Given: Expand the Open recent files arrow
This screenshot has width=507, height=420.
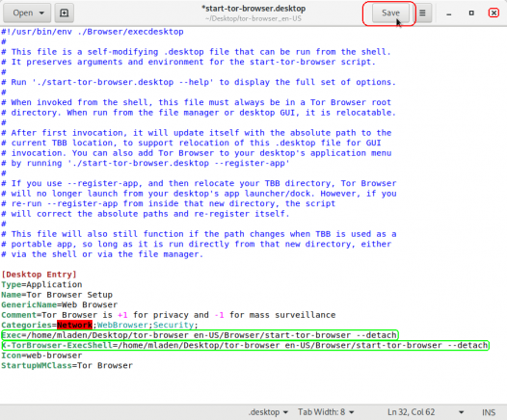Looking at the screenshot, I should tap(41, 13).
